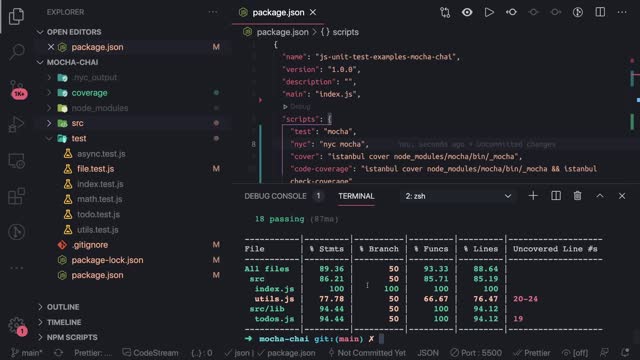This screenshot has width=640, height=360.
Task: Open the .gitignore file
Action: coord(90,245)
